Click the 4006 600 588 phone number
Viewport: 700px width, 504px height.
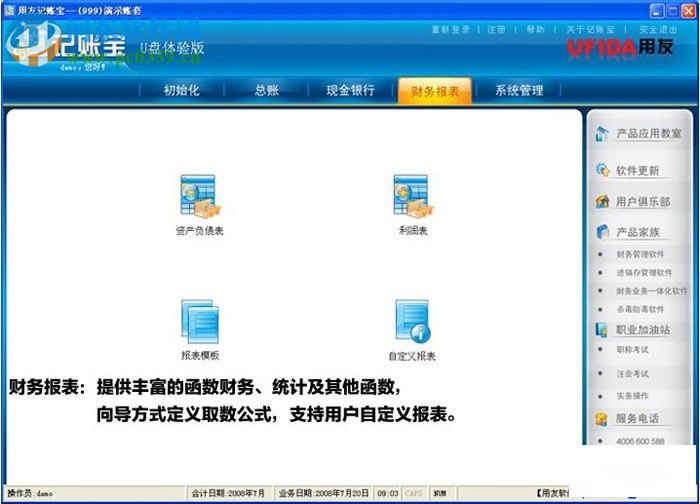640,441
